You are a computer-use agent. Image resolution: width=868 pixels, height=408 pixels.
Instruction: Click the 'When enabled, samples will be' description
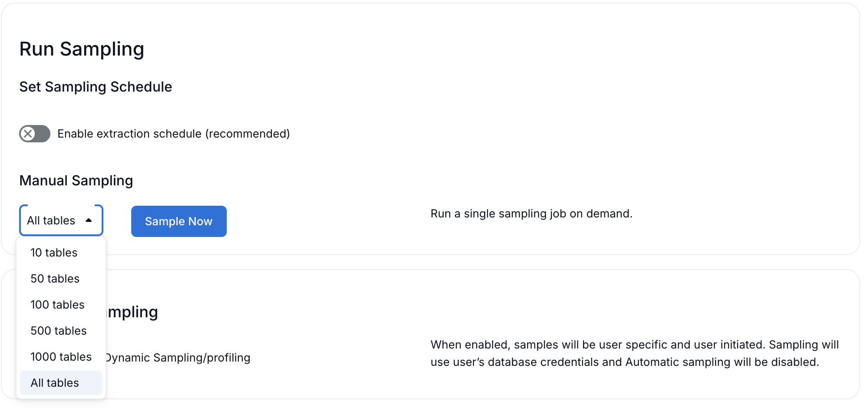pyautogui.click(x=634, y=345)
